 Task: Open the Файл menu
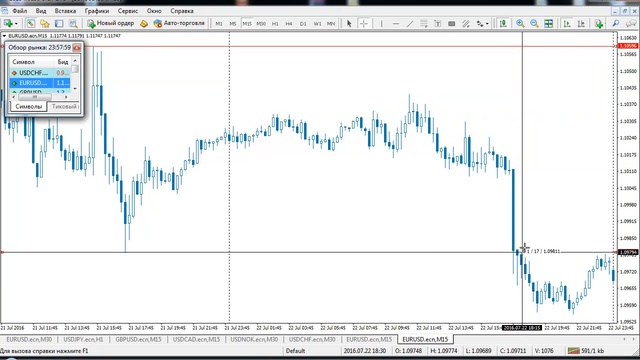coord(20,11)
